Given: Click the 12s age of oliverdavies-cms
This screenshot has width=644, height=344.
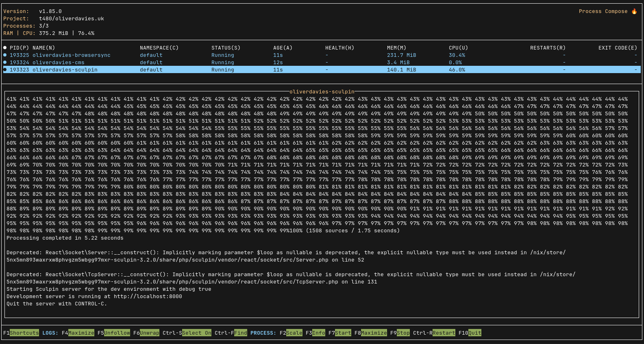Looking at the screenshot, I should [278, 63].
